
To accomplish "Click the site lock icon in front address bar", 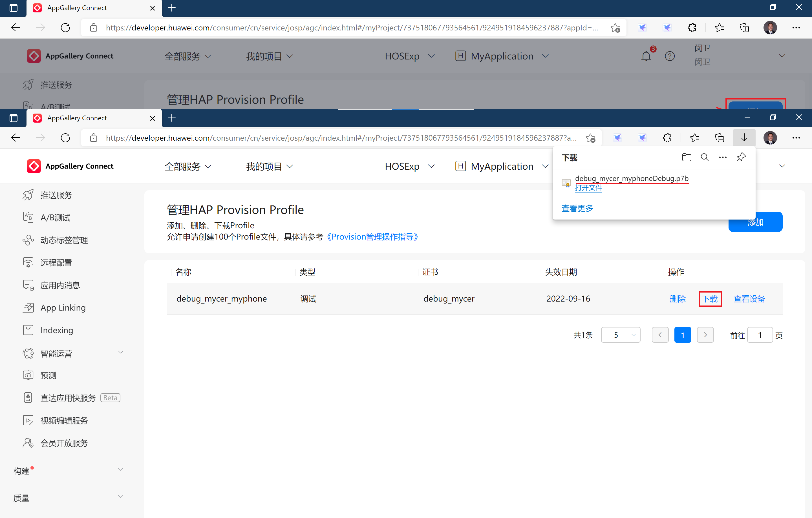I will (94, 138).
